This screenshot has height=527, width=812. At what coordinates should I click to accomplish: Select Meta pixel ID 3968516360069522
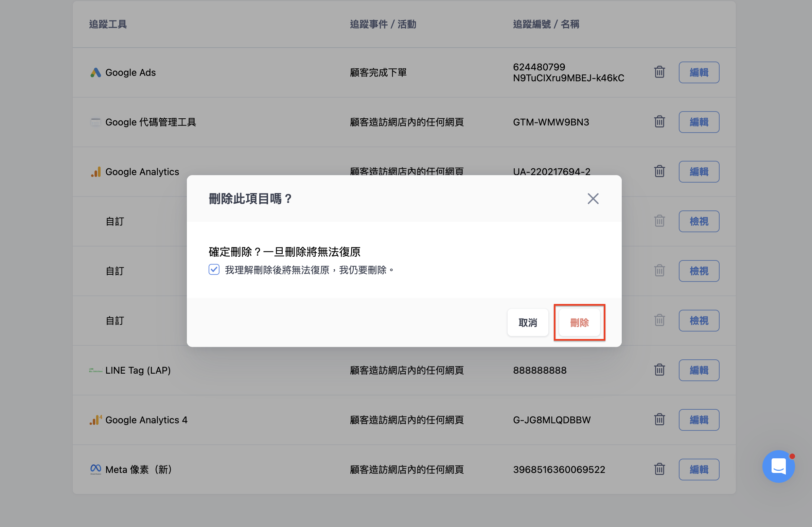[x=559, y=470]
